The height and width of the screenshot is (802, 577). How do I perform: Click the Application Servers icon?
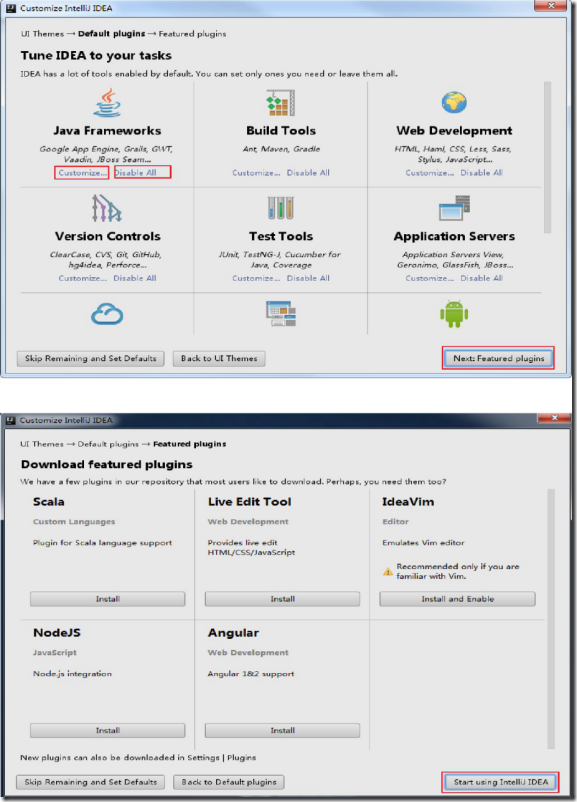point(454,208)
